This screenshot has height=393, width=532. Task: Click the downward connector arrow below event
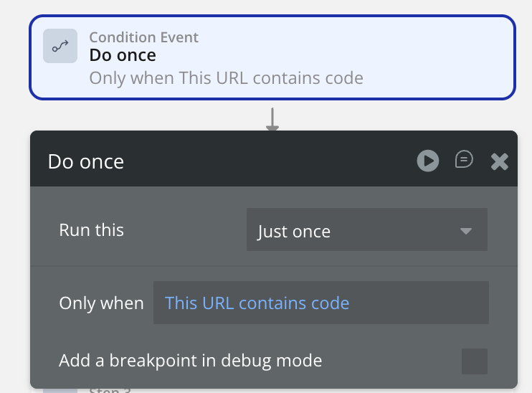(x=272, y=120)
